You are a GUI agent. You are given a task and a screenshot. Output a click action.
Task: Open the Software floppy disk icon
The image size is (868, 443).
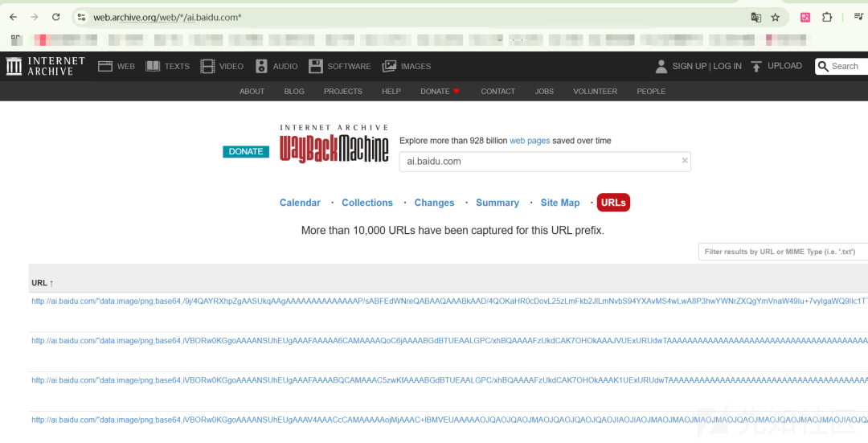(x=316, y=67)
